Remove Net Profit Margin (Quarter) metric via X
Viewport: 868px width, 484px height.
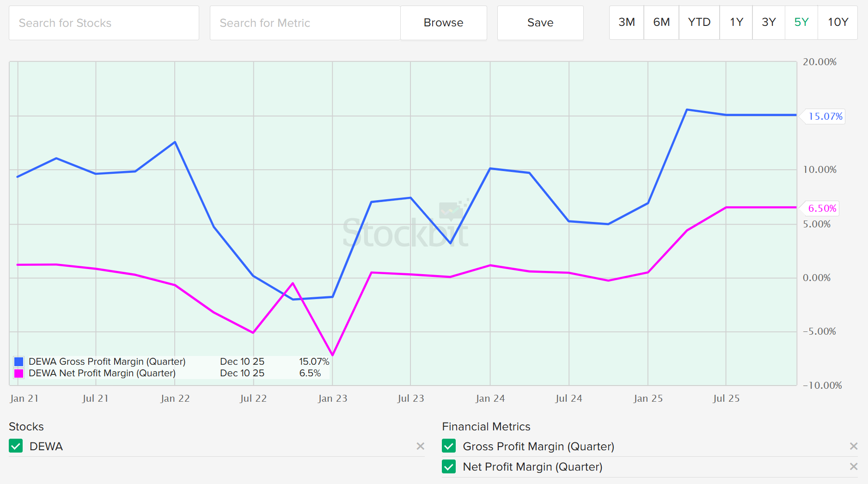click(853, 466)
